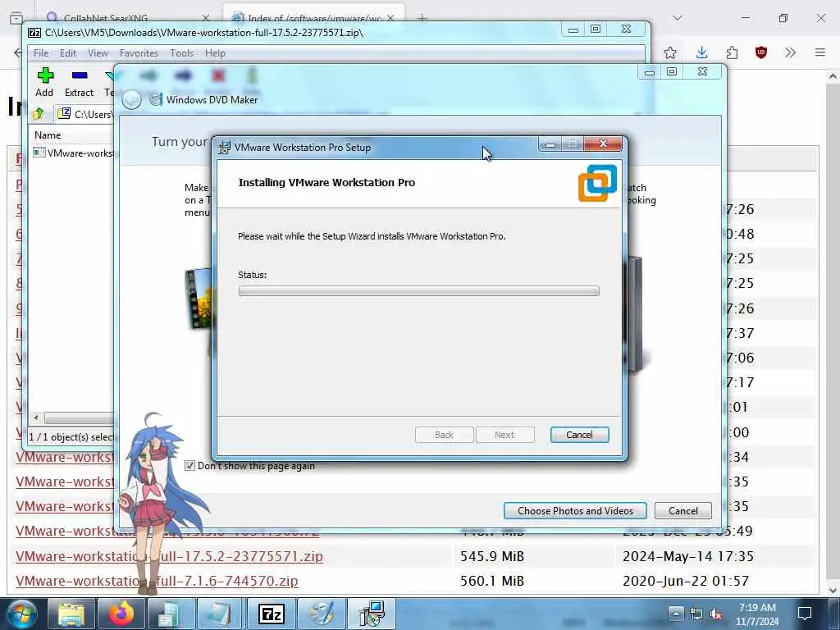This screenshot has width=840, height=630.
Task: Click the uBlock Origin shield icon
Action: point(760,52)
